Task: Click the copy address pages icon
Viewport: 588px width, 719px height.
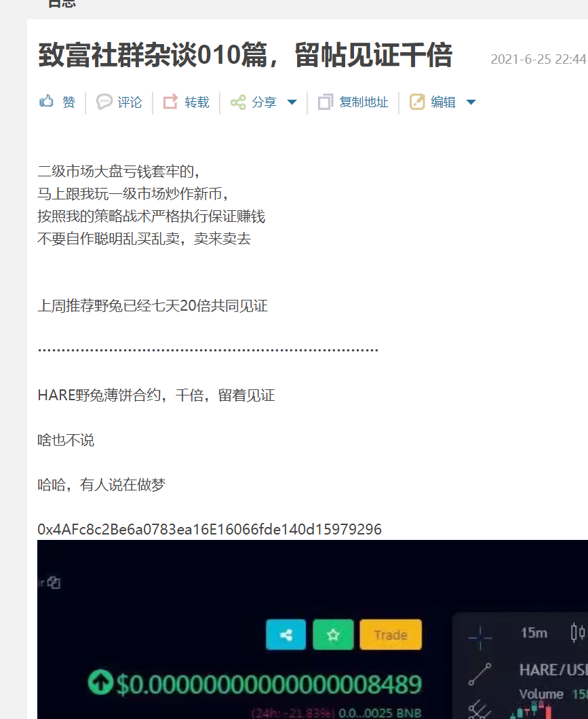Action: point(326,102)
